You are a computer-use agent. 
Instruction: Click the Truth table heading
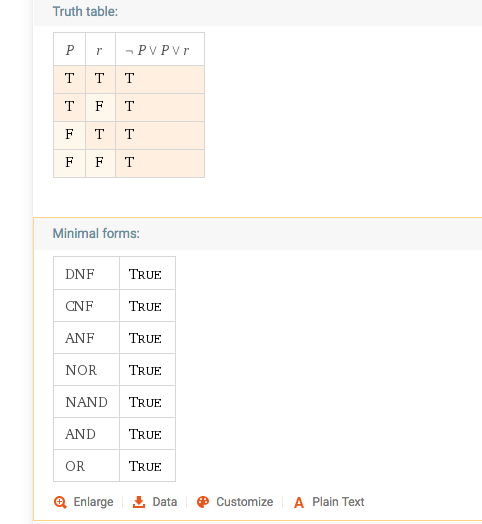85,11
